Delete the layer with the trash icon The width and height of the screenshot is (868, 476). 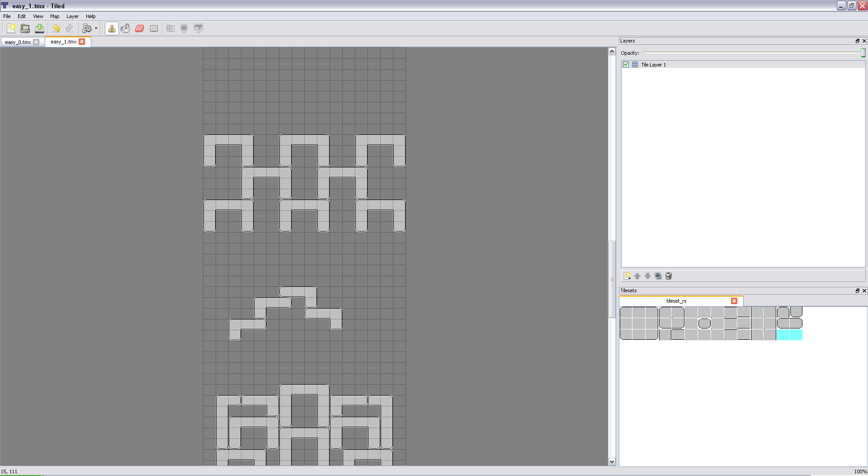pyautogui.click(x=669, y=276)
